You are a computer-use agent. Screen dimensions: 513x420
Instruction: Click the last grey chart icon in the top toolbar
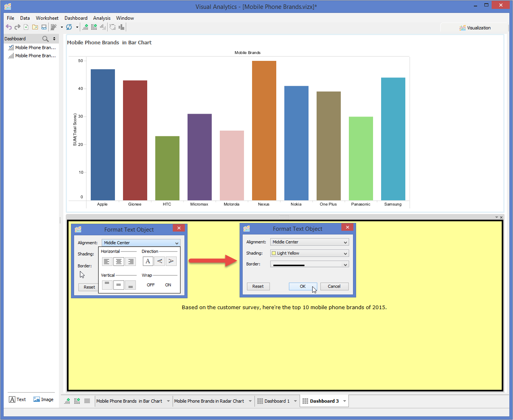point(121,27)
